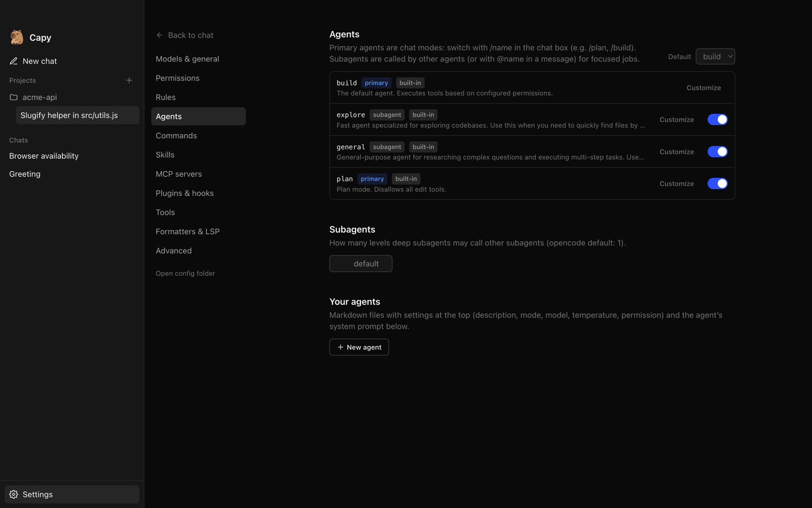Open Formatters & LSP settings
Viewport: 812px width, 508px height.
click(198, 231)
